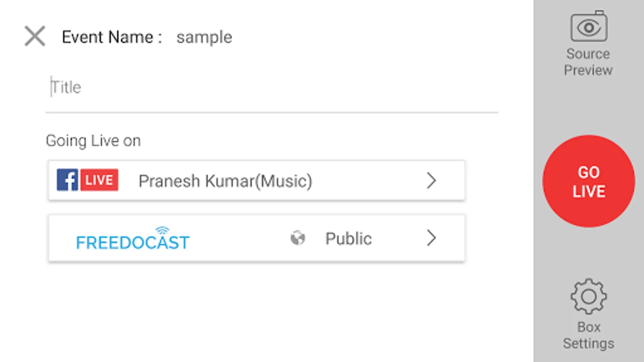Click the red LIVE badge
Screen dimensions: 644x362
(99, 180)
